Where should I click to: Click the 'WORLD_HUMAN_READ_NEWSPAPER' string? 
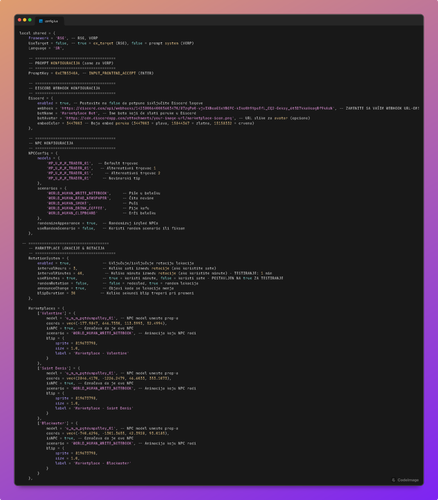(79, 198)
